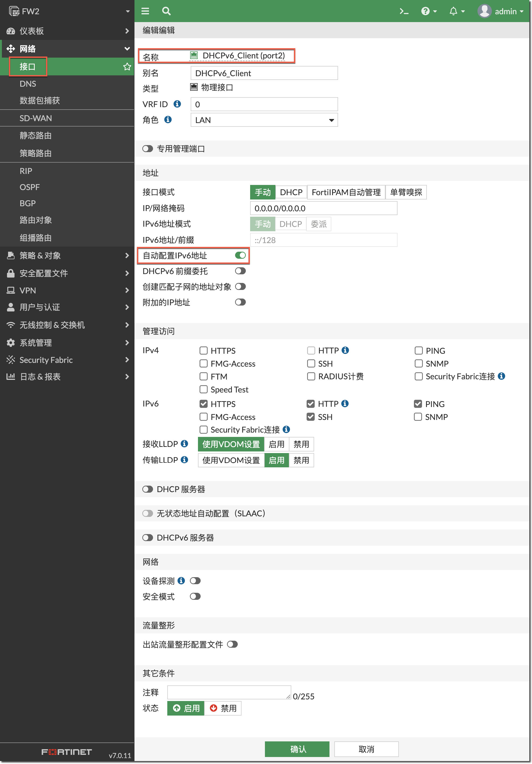
Task: Click the favorite star on 接口
Action: pyautogui.click(x=127, y=66)
